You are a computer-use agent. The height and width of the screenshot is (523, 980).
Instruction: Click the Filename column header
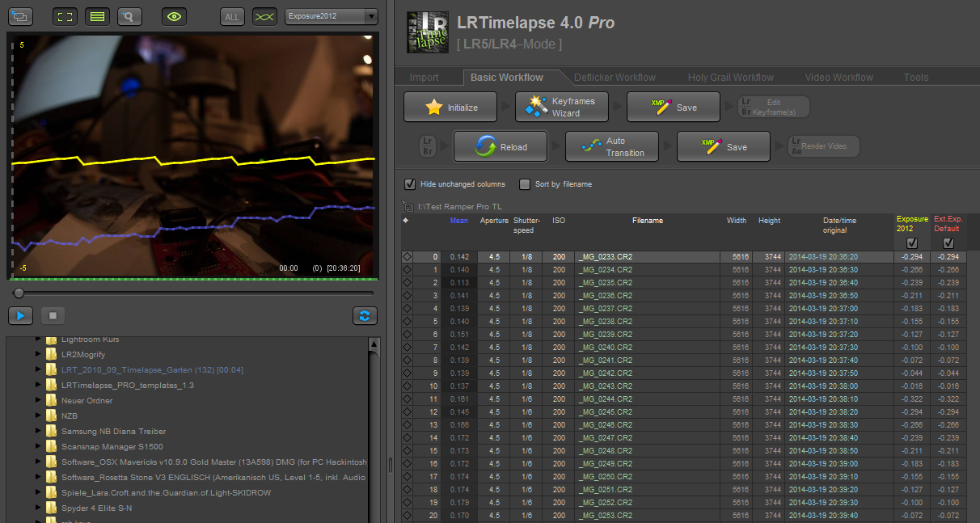click(648, 221)
